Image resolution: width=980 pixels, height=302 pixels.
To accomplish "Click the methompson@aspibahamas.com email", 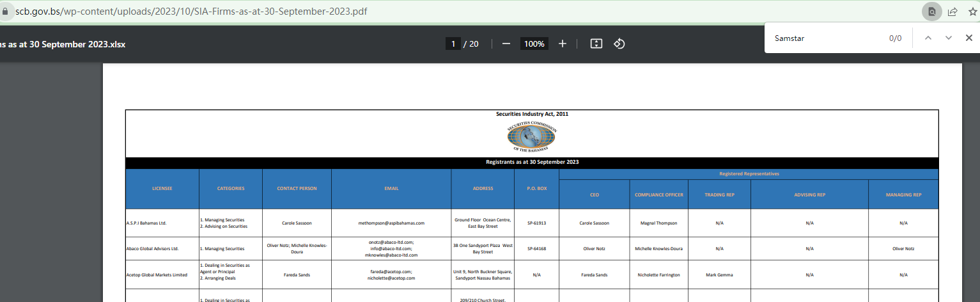I will tap(391, 223).
